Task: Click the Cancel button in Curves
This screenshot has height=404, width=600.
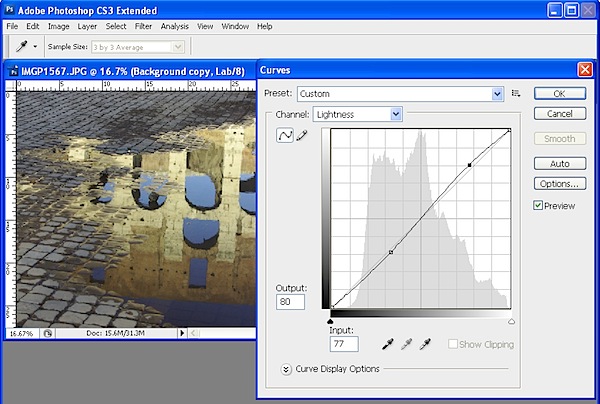Action: (560, 113)
